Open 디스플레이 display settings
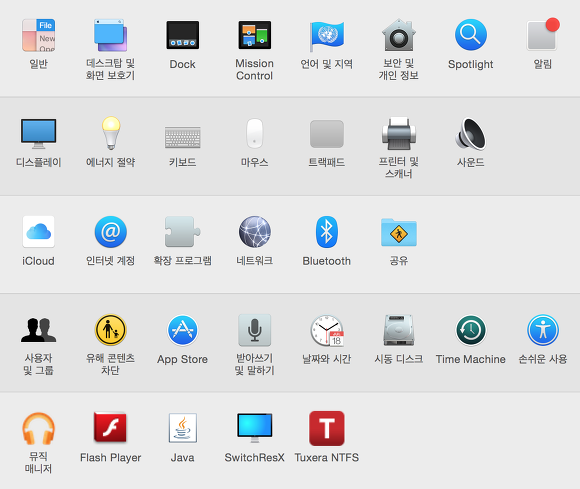 (x=38, y=134)
